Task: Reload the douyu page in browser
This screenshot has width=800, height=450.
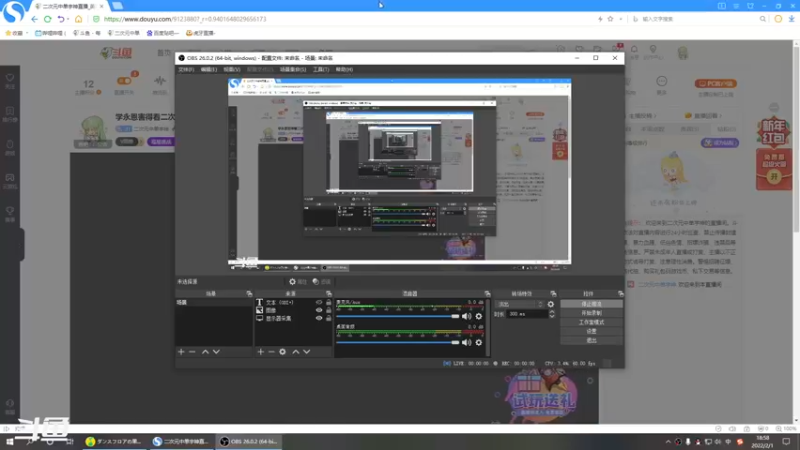Action: click(47, 19)
